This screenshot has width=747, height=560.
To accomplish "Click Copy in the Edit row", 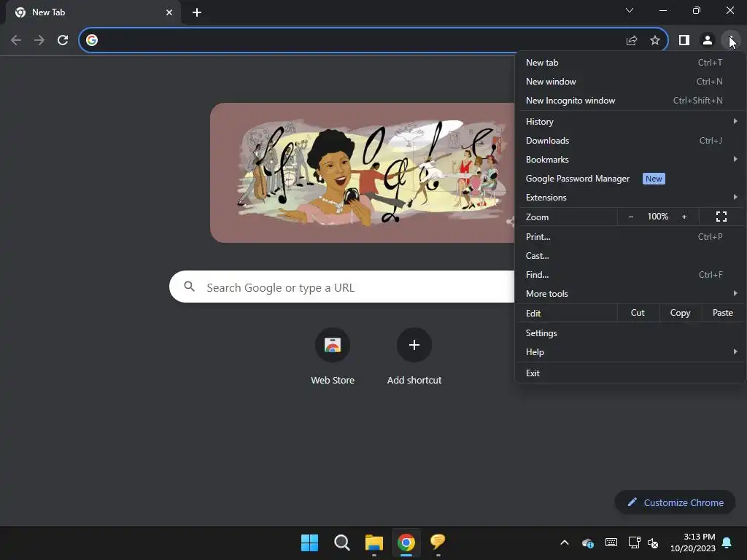I will (x=681, y=313).
